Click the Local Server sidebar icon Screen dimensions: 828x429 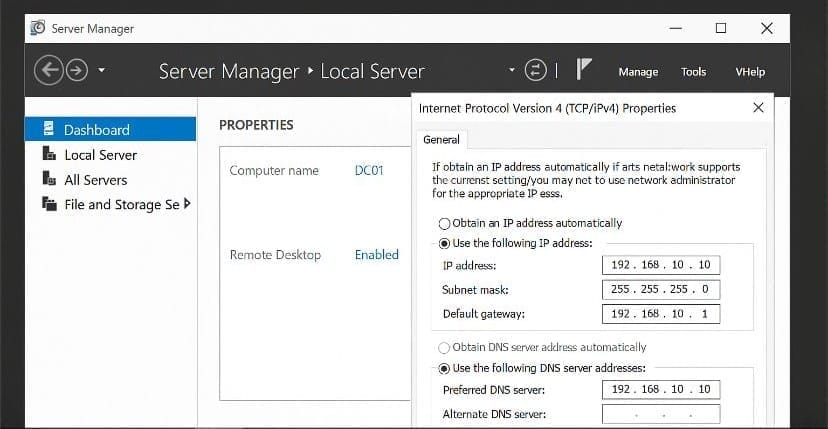point(48,154)
